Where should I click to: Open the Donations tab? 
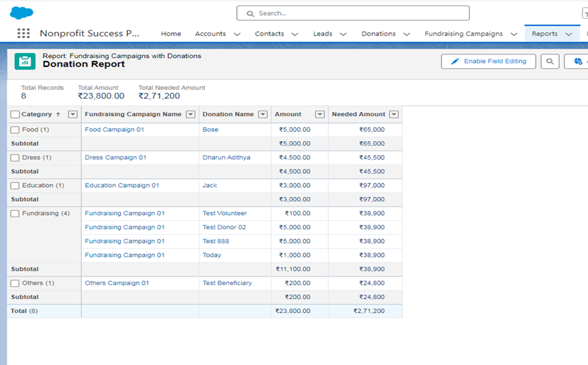pyautogui.click(x=378, y=34)
